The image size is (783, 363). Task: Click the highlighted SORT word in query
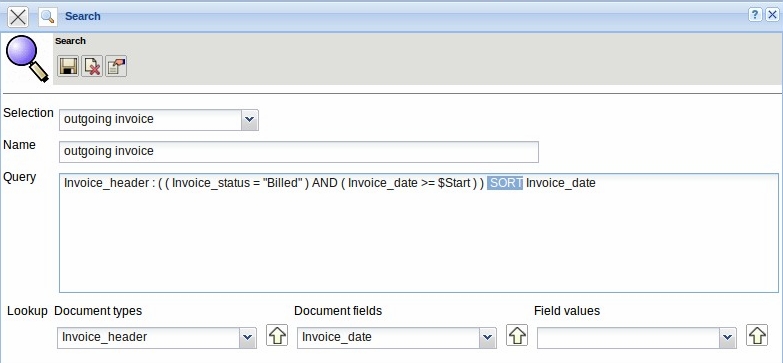click(505, 183)
